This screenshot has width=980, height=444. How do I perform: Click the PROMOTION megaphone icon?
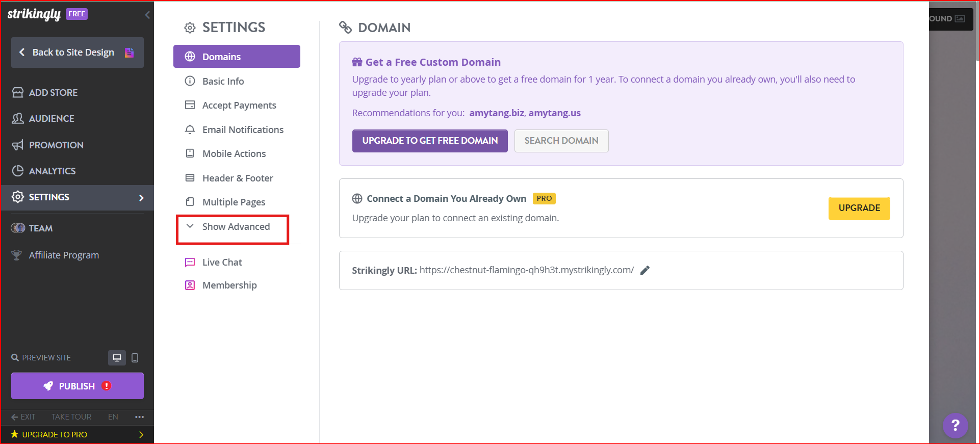point(18,145)
